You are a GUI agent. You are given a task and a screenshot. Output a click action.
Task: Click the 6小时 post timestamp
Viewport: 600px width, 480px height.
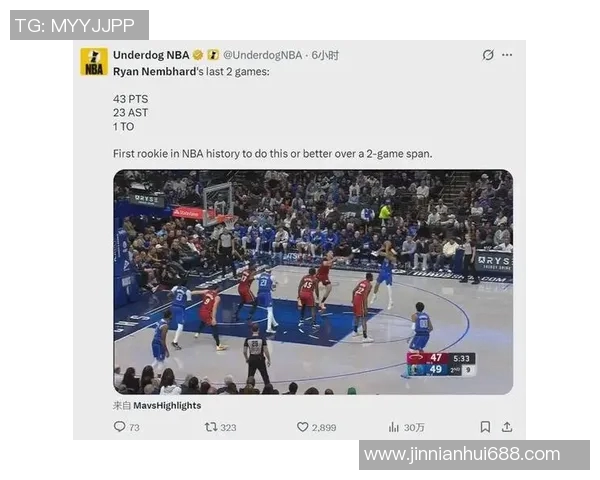tap(325, 55)
